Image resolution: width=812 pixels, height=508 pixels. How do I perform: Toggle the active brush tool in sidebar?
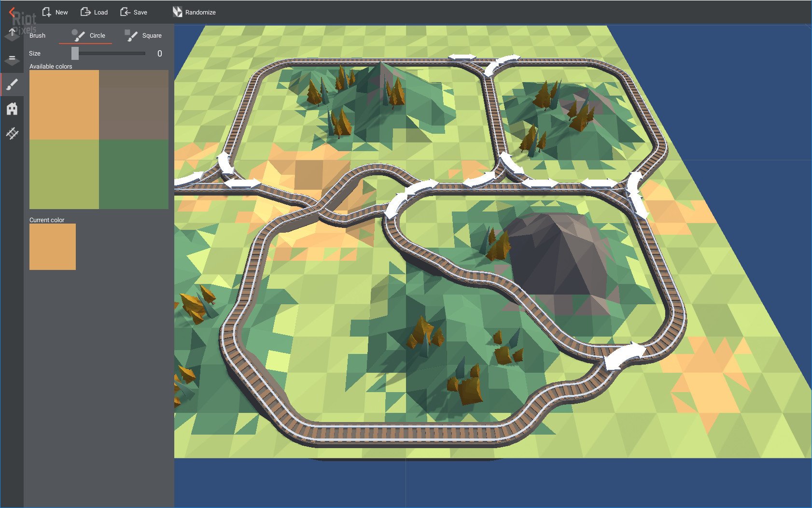[12, 84]
